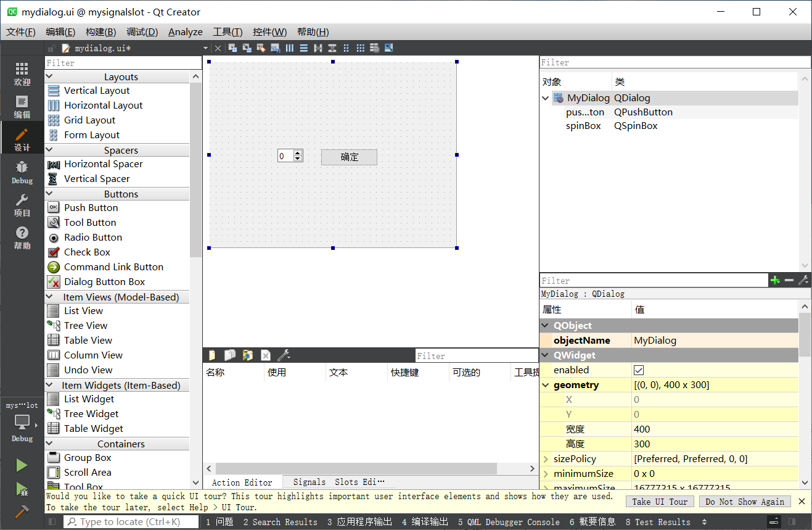This screenshot has width=812, height=530.
Task: Toggle right sidebar visibility in status bar
Action: [x=792, y=522]
